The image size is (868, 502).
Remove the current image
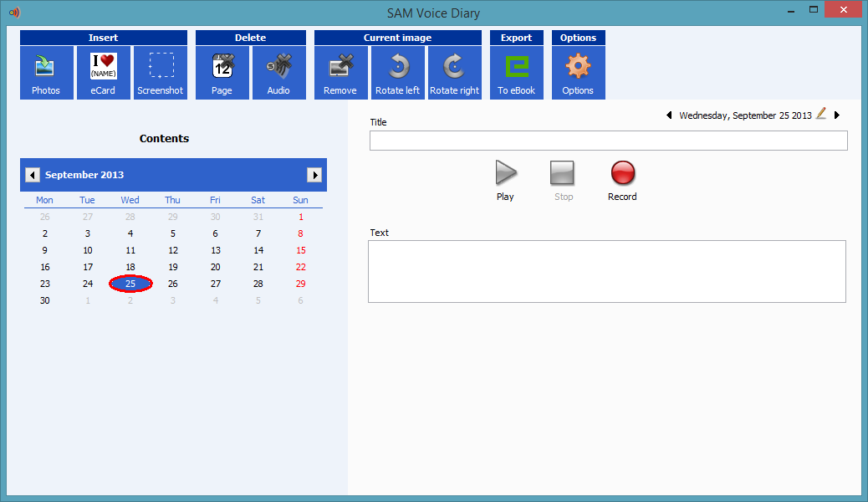click(x=341, y=73)
